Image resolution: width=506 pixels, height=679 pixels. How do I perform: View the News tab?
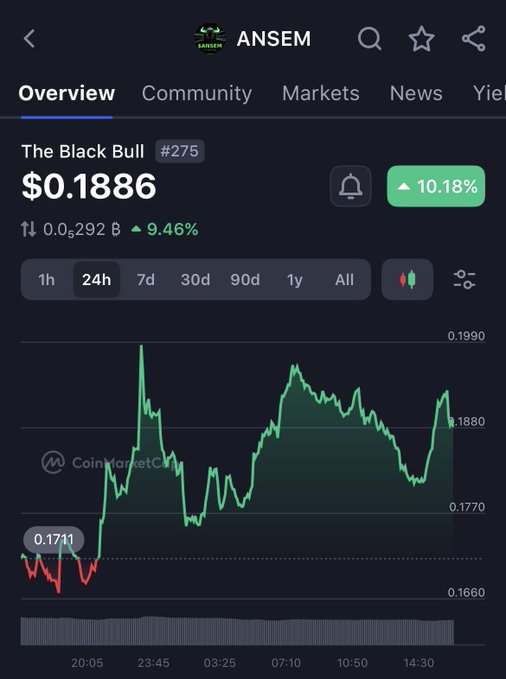click(416, 94)
